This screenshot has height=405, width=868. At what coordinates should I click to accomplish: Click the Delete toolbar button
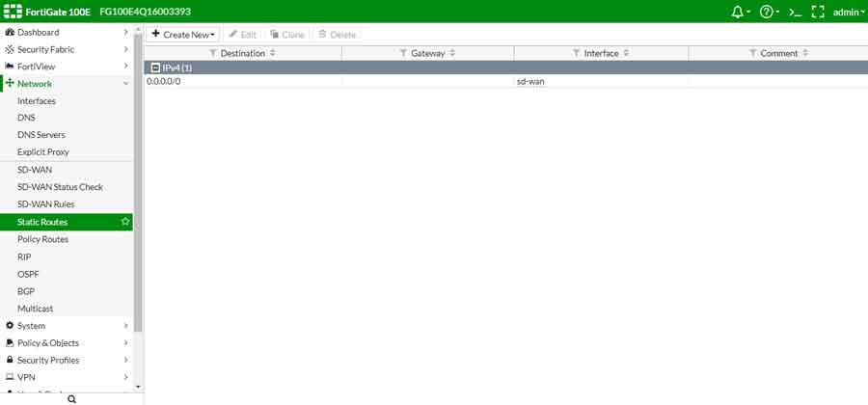(338, 35)
